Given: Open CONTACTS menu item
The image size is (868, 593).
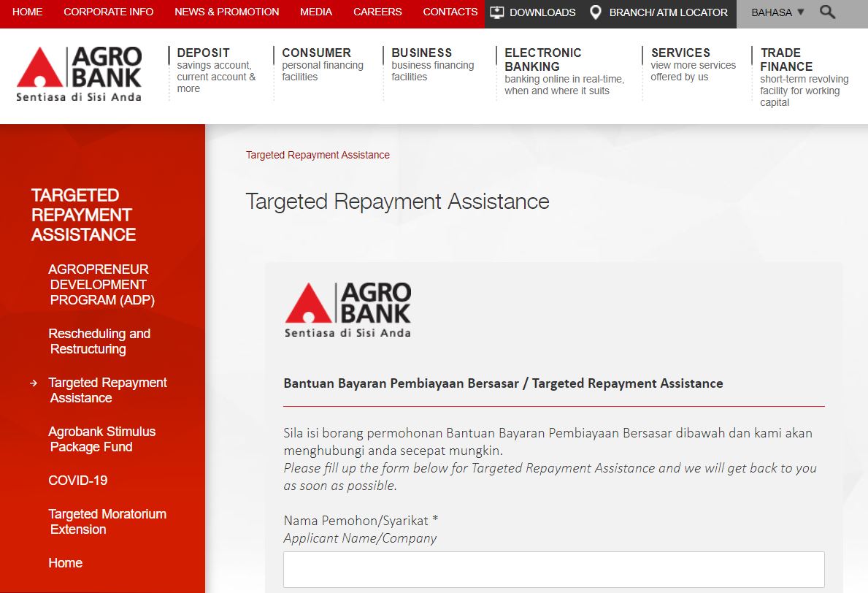Looking at the screenshot, I should point(450,12).
